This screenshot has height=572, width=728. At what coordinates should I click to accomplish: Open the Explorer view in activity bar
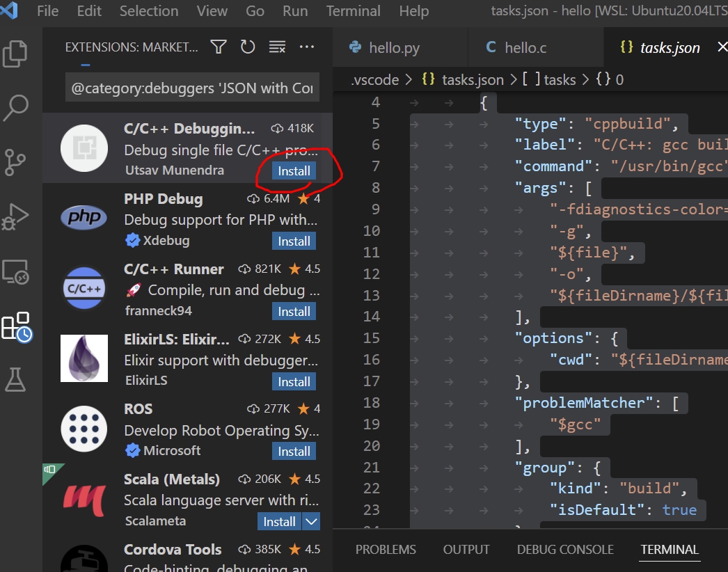point(15,54)
